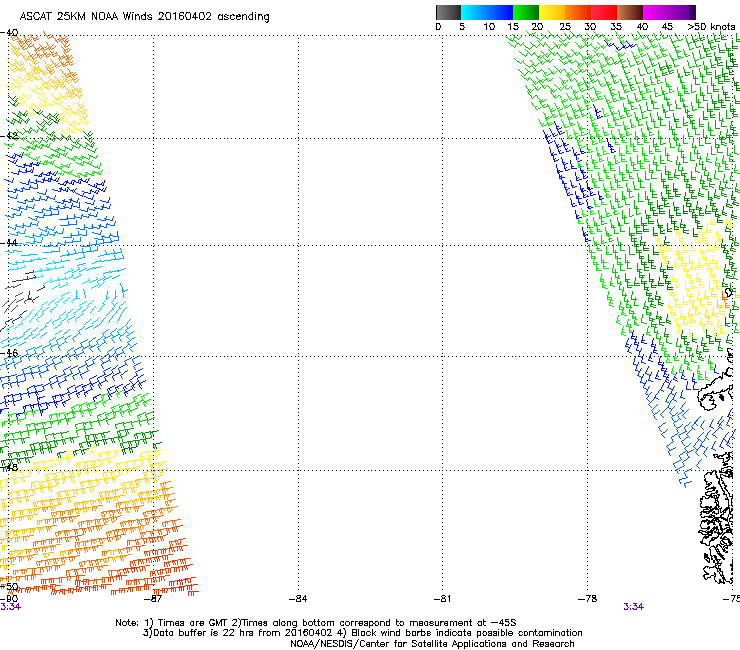
Task: Click the NOAA/NESDIS credit line
Action: [x=432, y=644]
